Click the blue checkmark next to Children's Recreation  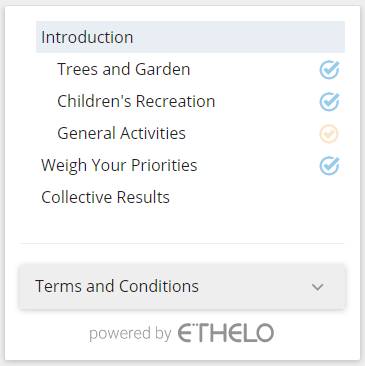pos(329,102)
